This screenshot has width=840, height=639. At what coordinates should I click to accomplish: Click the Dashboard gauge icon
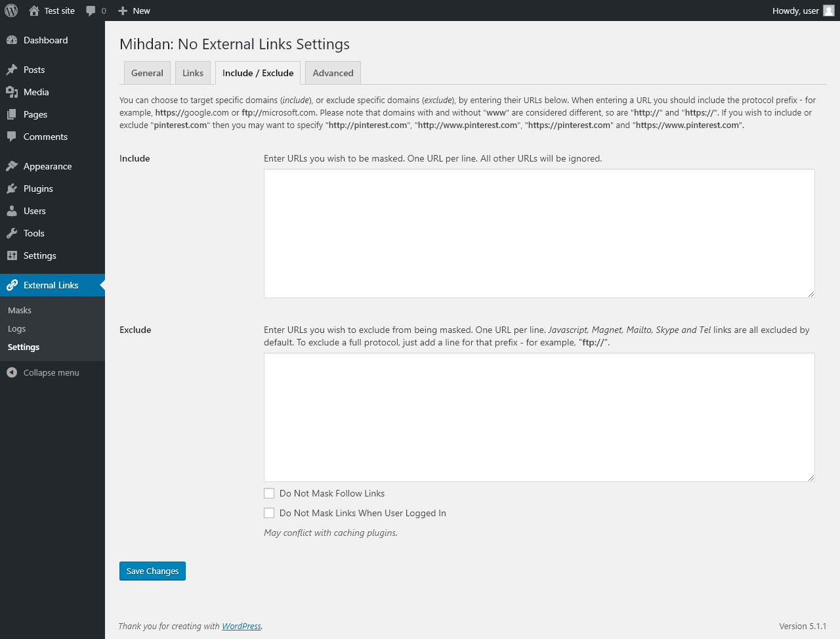12,40
